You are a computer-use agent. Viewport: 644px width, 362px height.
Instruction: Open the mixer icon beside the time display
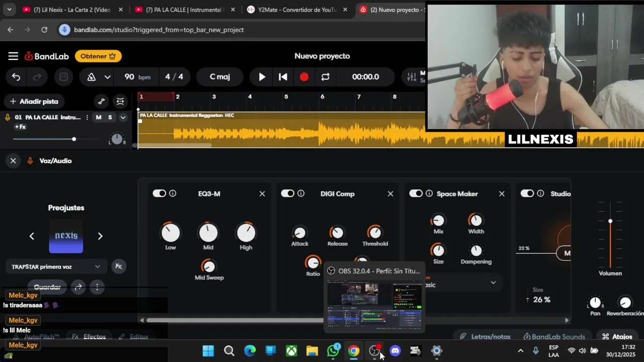pyautogui.click(x=412, y=77)
